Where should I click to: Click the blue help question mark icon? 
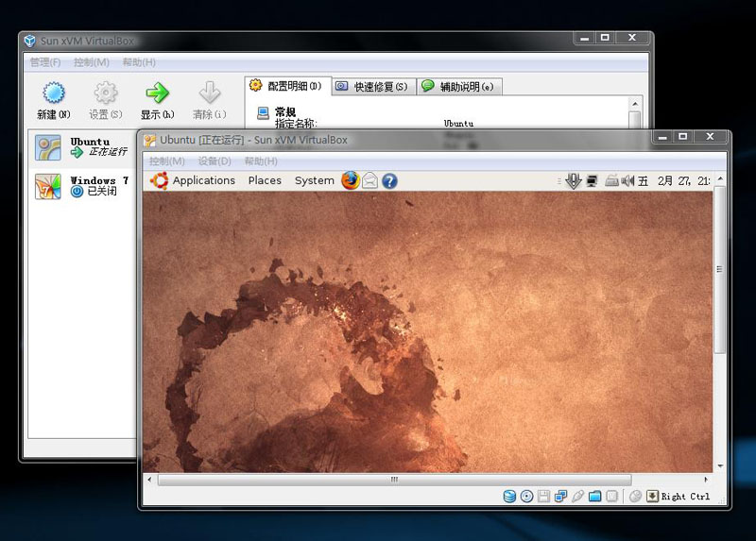click(x=389, y=181)
